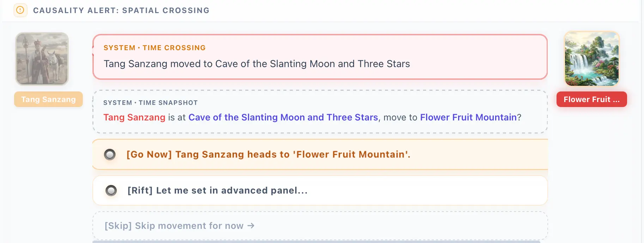The image size is (644, 243).
Task: Click the causality alert warning icon
Action: (20, 10)
